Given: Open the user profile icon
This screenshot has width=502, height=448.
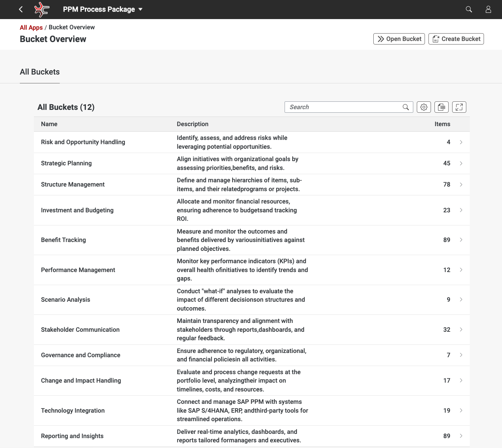Looking at the screenshot, I should coord(488,10).
